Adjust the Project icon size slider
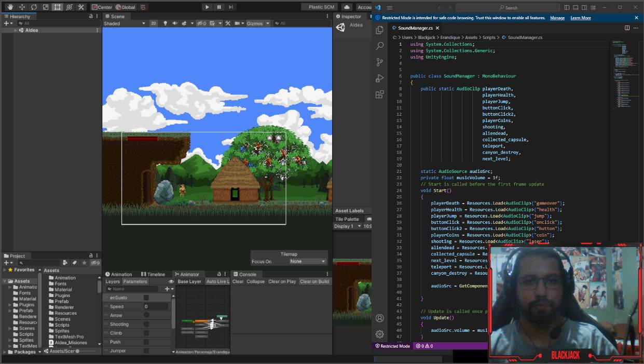Viewport: 644px width, 364px height. tap(87, 352)
